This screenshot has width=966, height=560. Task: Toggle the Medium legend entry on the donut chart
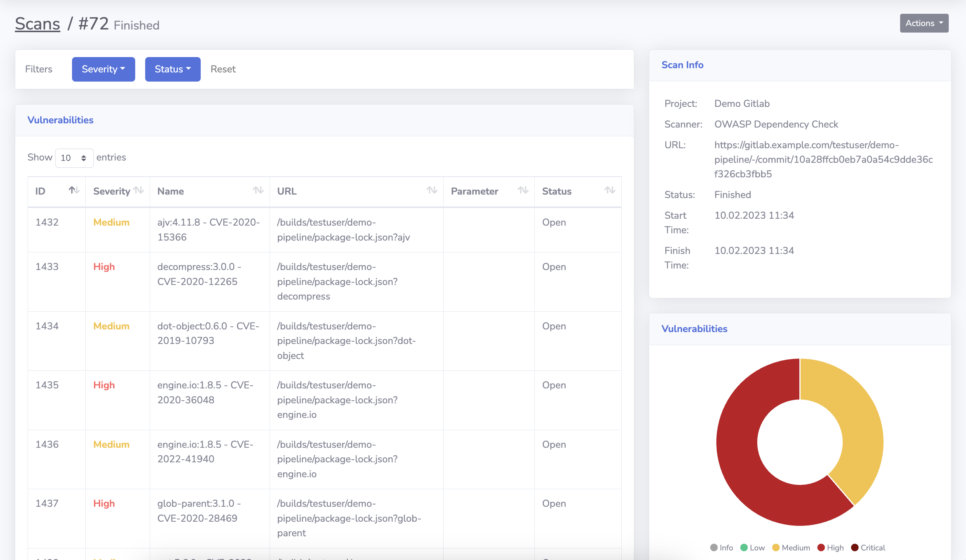coord(776,547)
